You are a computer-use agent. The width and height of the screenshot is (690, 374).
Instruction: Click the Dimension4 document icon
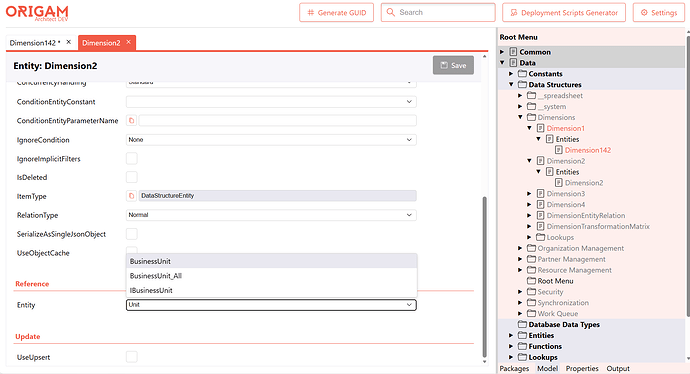pyautogui.click(x=541, y=205)
